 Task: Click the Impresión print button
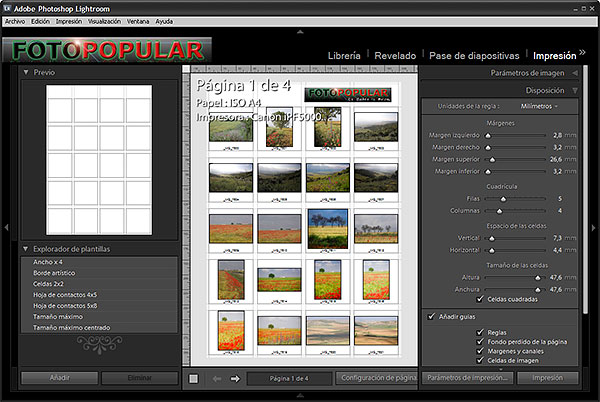click(547, 378)
